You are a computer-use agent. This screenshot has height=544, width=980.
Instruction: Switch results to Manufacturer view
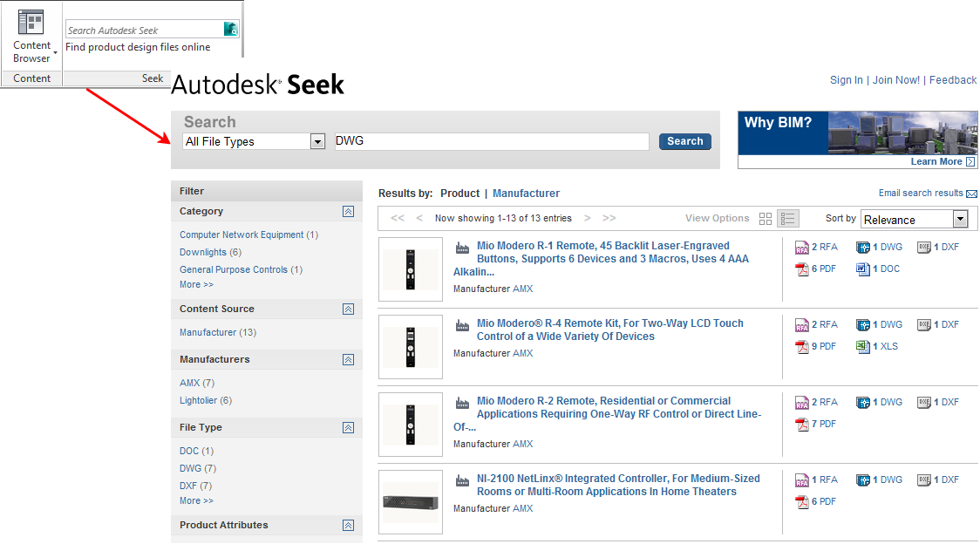pyautogui.click(x=527, y=194)
